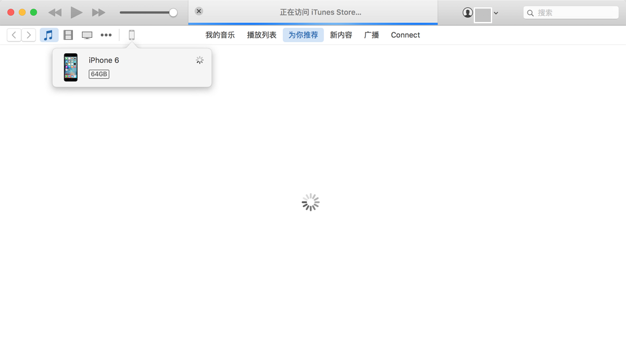Open the 播放列表 tab

[x=262, y=35]
